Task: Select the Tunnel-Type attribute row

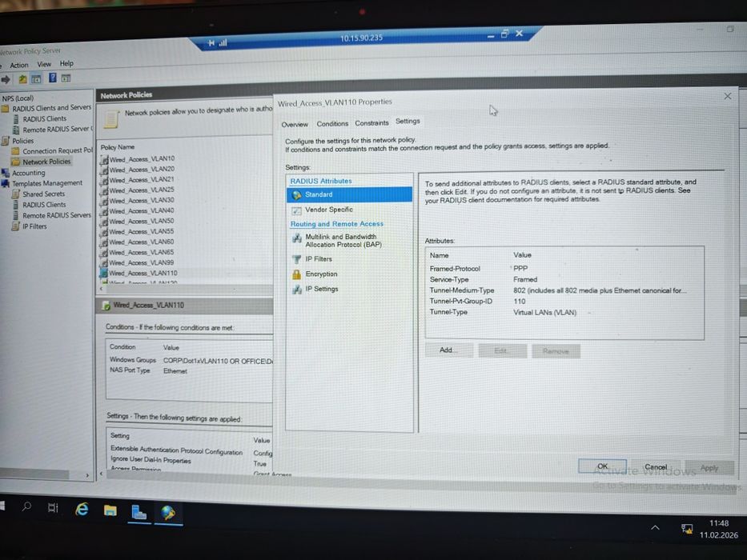Action: tap(564, 312)
